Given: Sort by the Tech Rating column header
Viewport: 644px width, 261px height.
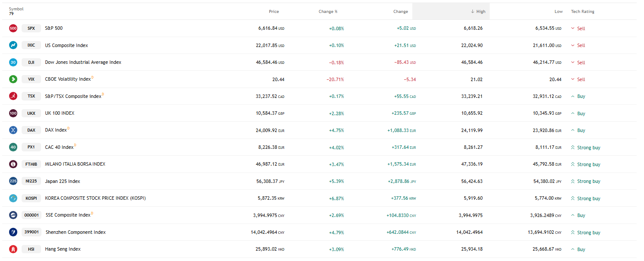Looking at the screenshot, I should click(x=583, y=12).
